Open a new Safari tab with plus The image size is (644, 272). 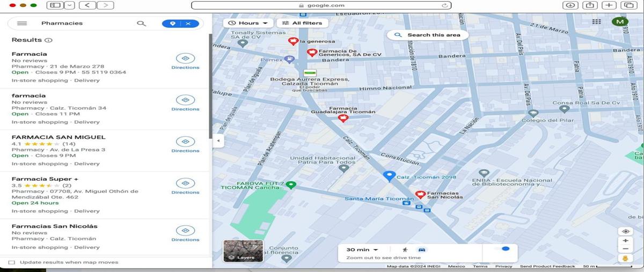click(x=609, y=5)
